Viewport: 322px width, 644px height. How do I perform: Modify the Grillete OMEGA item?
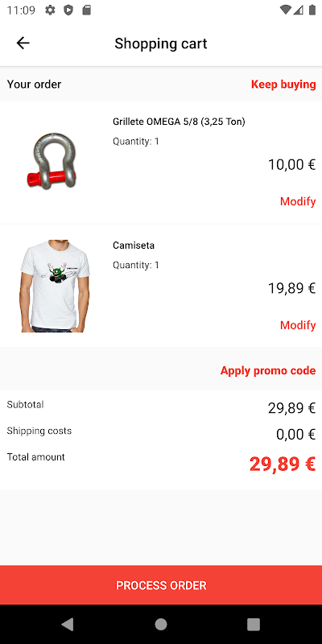[298, 202]
